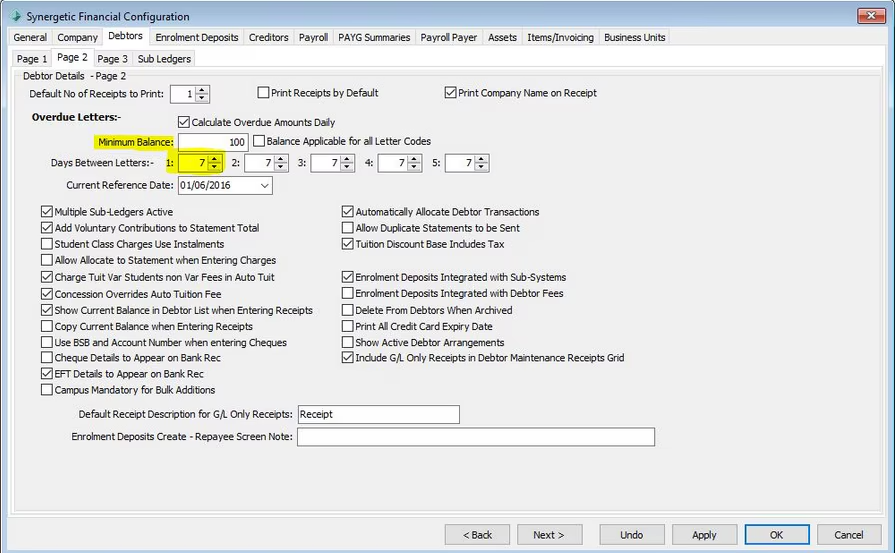This screenshot has height=553, width=895.
Task: Enable Cheque Details to Appear on Bank Rec
Action: click(x=47, y=358)
